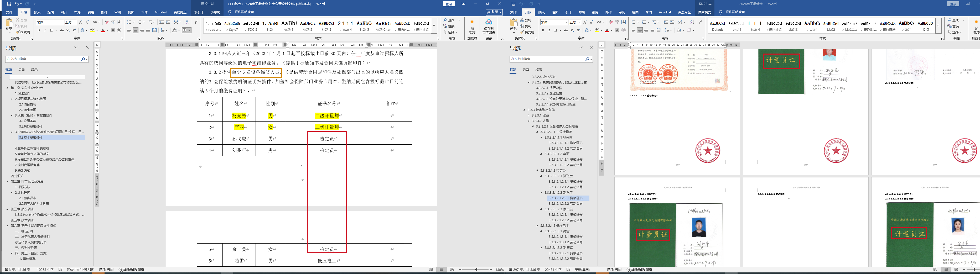This screenshot has width=980, height=274.
Task: Apply character border (A) in right window
Action: coord(624,22)
